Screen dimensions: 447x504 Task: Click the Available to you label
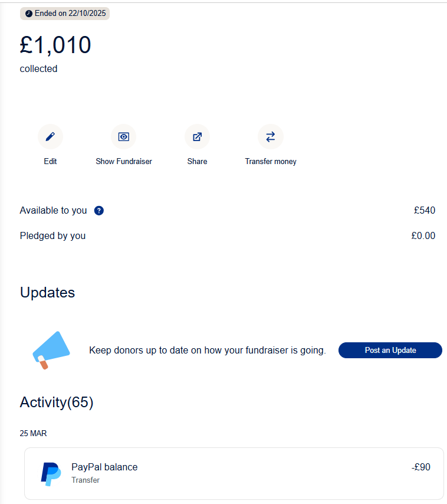tap(53, 211)
